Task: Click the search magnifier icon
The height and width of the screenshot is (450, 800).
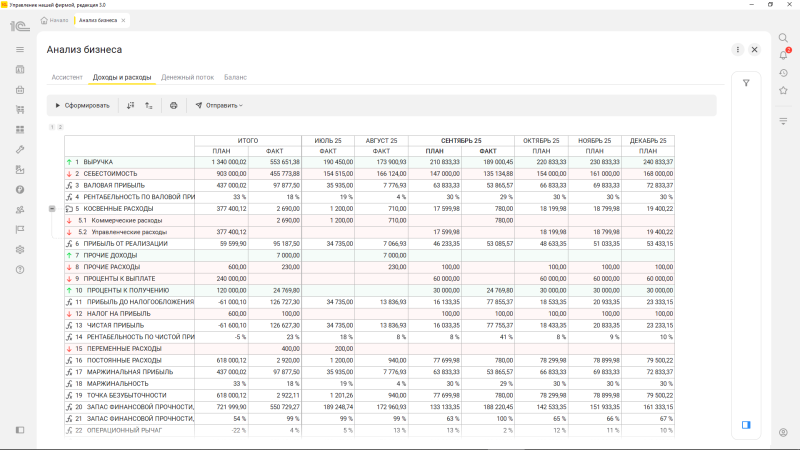Action: coord(783,38)
